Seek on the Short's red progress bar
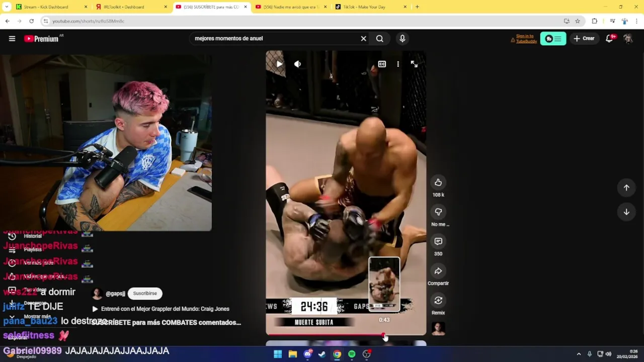Viewport: 644px width, 362px height. pos(346,334)
